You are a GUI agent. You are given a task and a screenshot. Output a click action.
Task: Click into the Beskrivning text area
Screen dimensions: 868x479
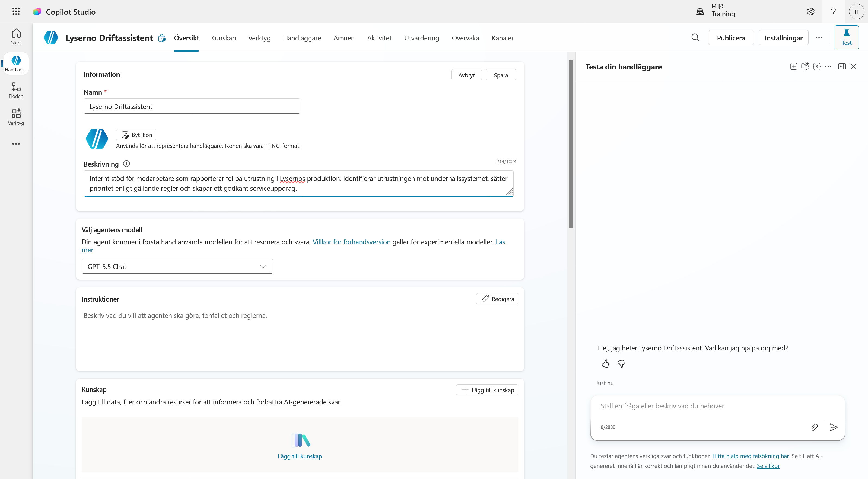point(298,183)
